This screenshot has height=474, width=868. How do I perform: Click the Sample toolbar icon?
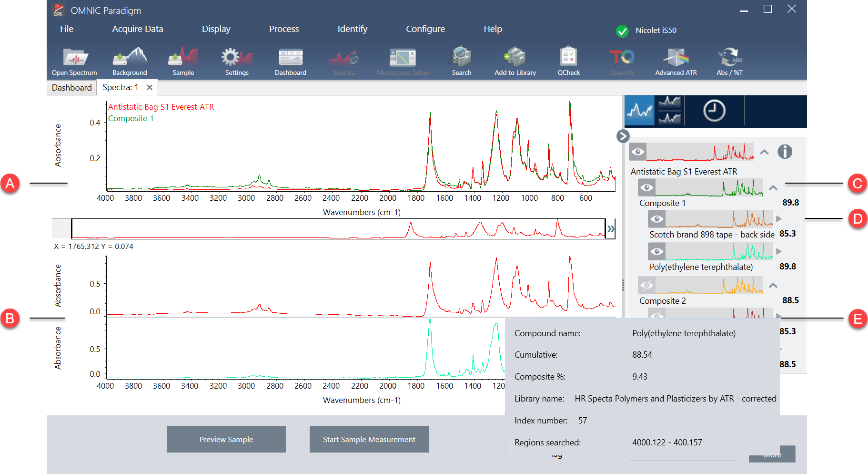click(x=183, y=62)
